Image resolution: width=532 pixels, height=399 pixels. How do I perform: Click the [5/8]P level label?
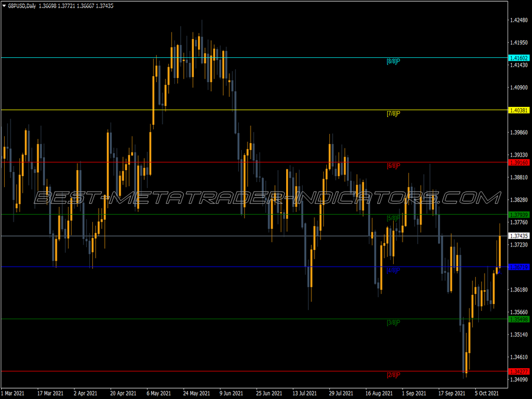pyautogui.click(x=393, y=218)
